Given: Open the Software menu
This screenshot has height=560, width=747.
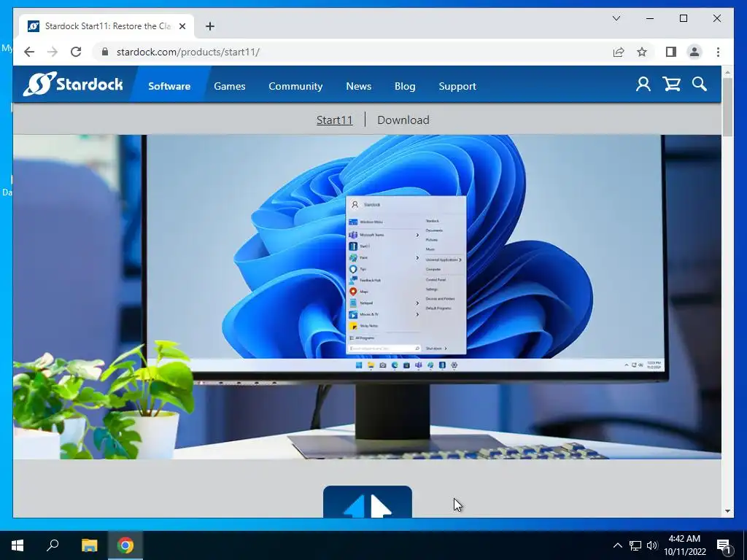Looking at the screenshot, I should click(169, 86).
